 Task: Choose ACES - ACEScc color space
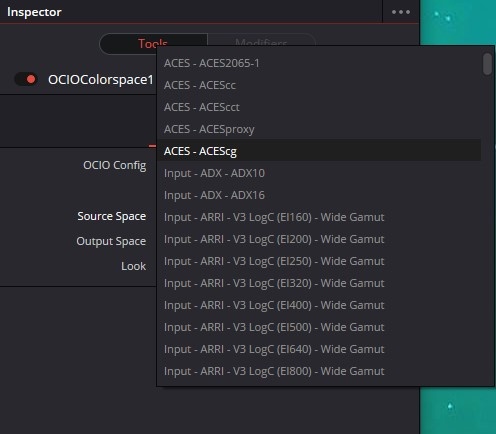pyautogui.click(x=319, y=85)
